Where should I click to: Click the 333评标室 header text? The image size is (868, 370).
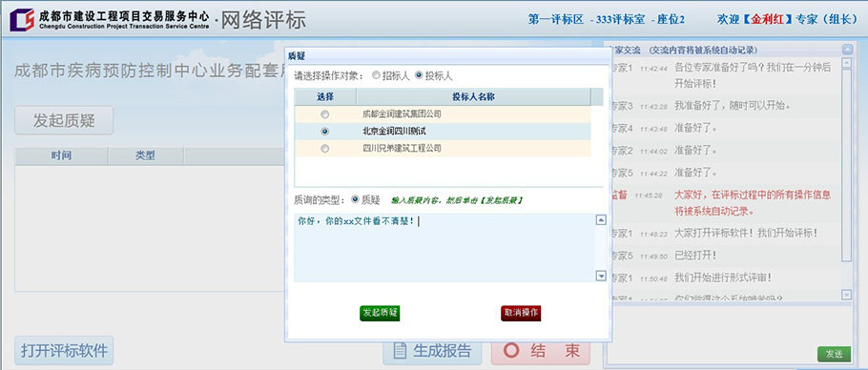[x=621, y=20]
